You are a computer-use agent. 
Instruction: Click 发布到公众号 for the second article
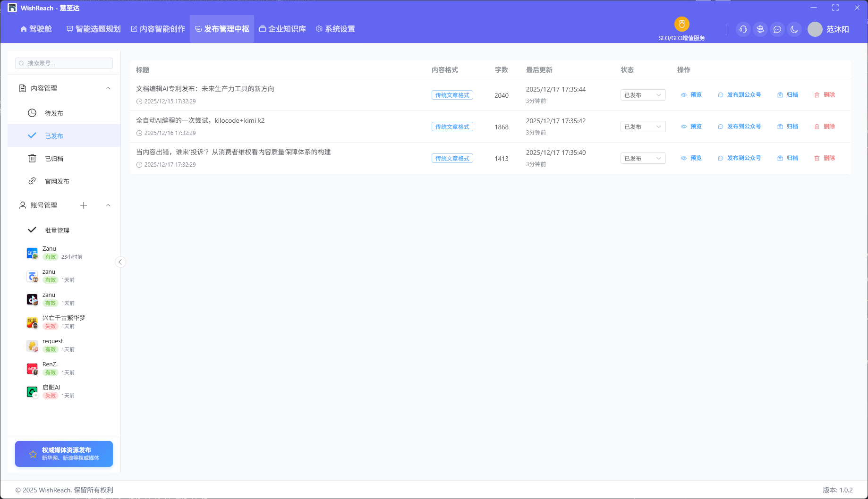[740, 127]
